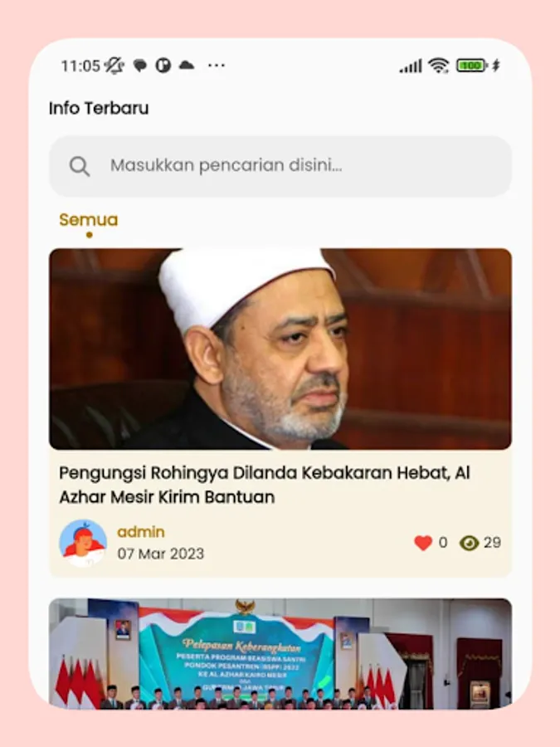Tap the battery indicator icon

pyautogui.click(x=471, y=66)
